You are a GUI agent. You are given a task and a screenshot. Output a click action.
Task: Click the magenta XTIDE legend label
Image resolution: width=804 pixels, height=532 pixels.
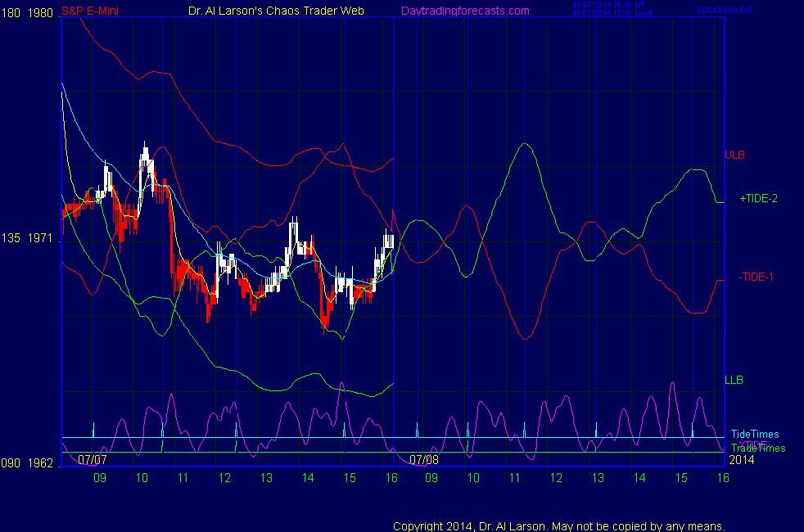click(752, 444)
